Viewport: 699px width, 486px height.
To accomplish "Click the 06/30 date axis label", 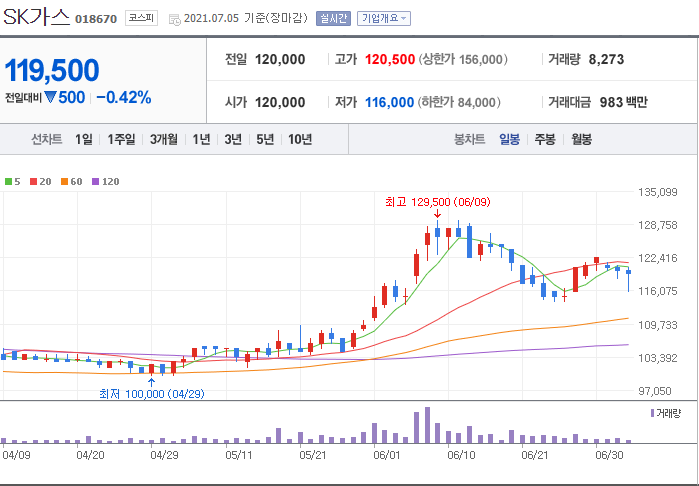I will point(609,456).
